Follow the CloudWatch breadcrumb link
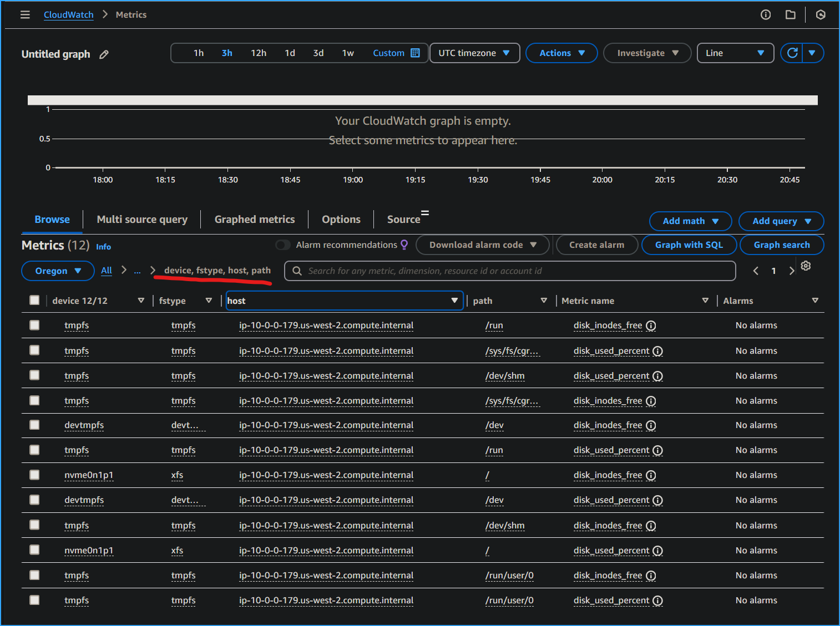The image size is (840, 626). (68, 14)
